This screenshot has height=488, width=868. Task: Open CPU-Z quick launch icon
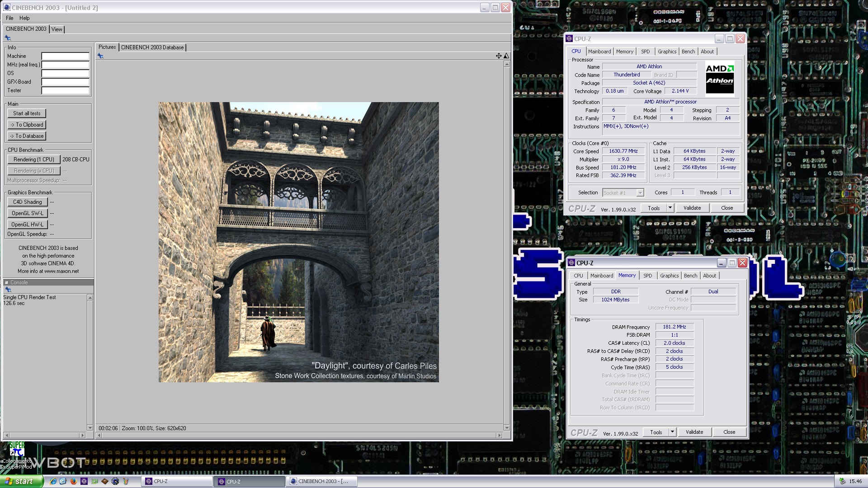[84, 482]
